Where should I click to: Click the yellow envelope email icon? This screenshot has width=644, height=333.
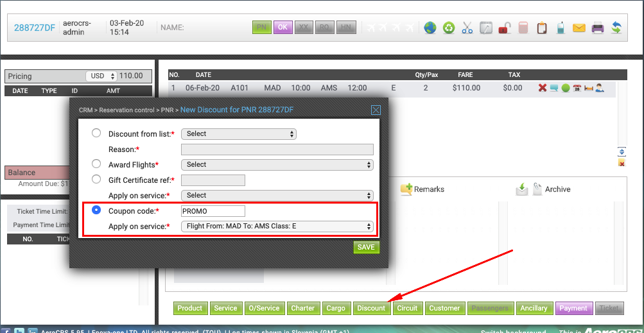click(x=579, y=28)
